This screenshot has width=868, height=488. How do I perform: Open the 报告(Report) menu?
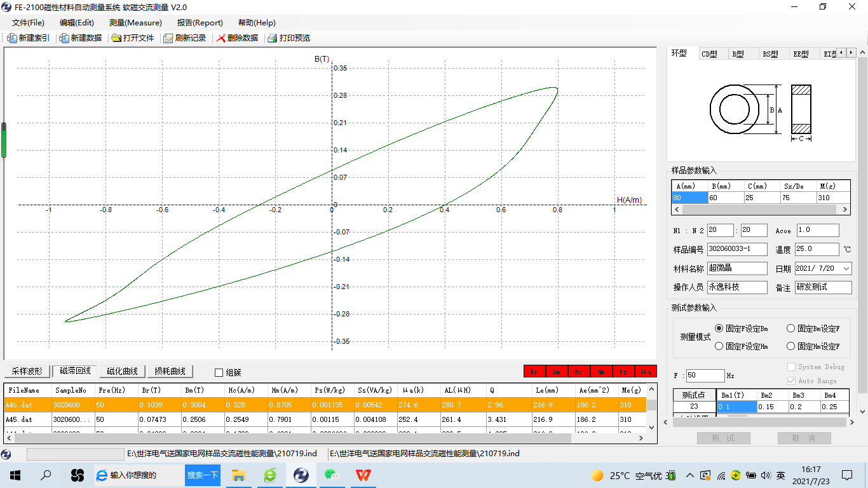point(200,23)
